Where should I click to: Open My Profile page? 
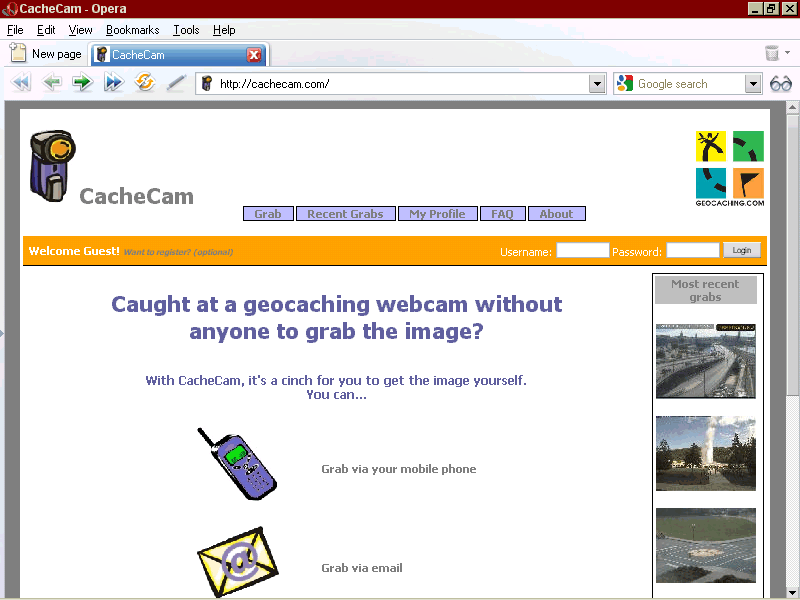437,214
